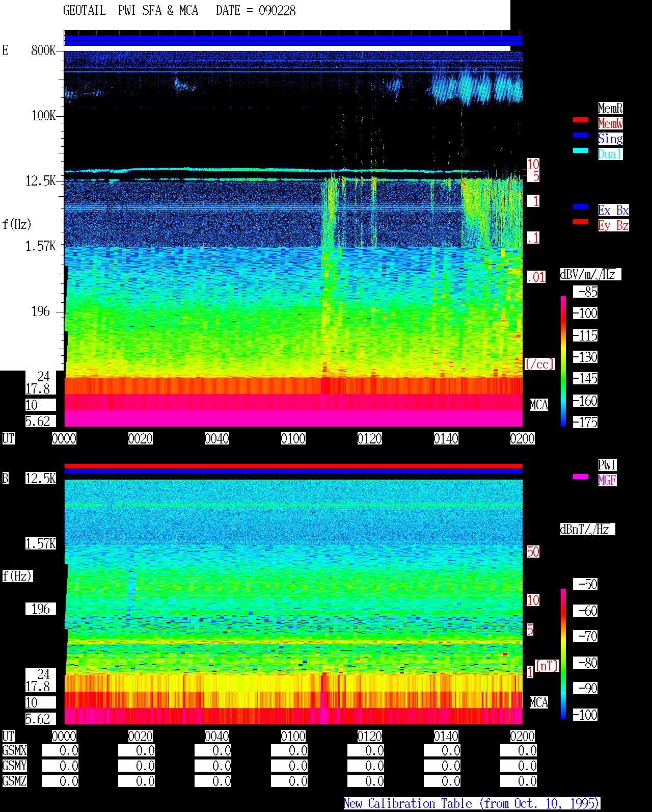Click the PWI legend label
Screen dimensions: 652x812
point(607,465)
